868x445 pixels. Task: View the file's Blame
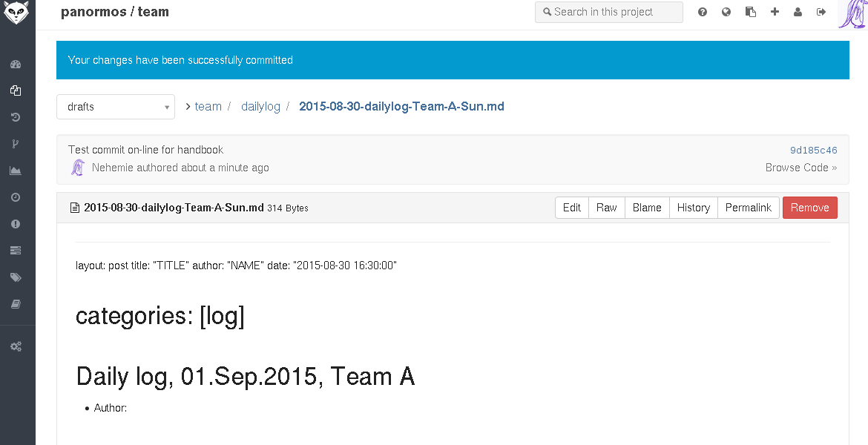pos(647,208)
